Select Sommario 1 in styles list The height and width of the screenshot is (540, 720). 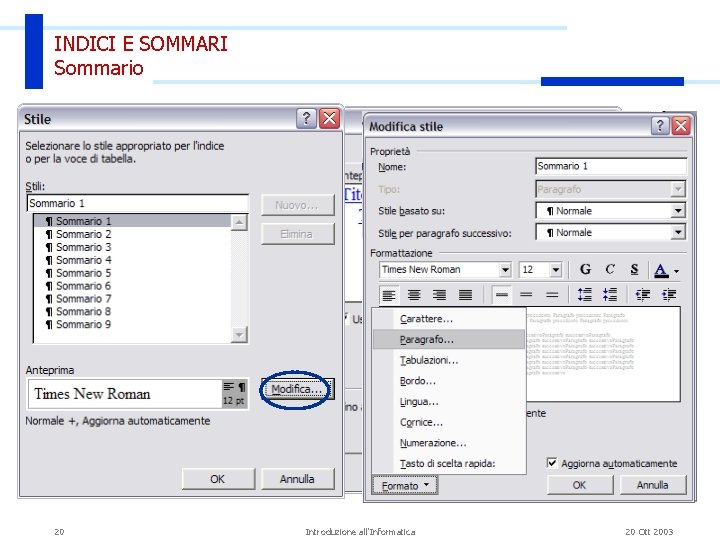pos(132,221)
